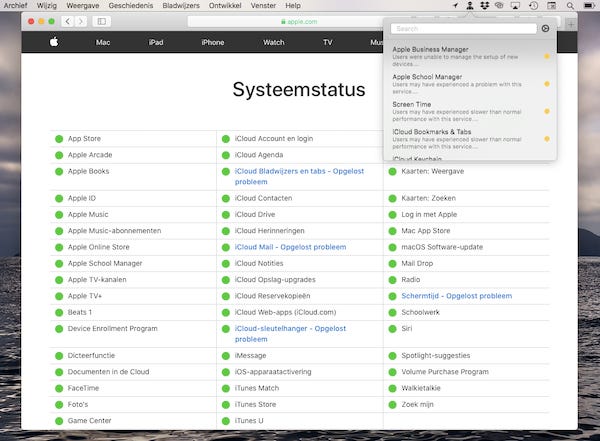Go back with Safari's back arrow

click(x=68, y=21)
